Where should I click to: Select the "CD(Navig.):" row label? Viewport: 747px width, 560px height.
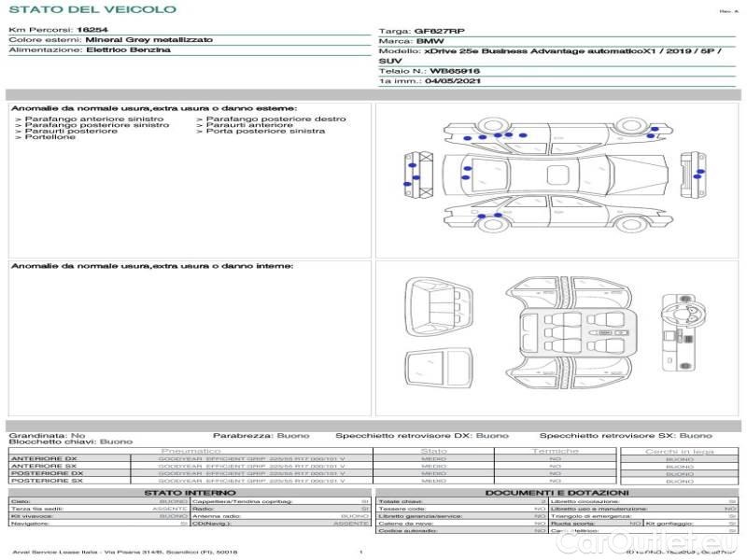point(212,524)
